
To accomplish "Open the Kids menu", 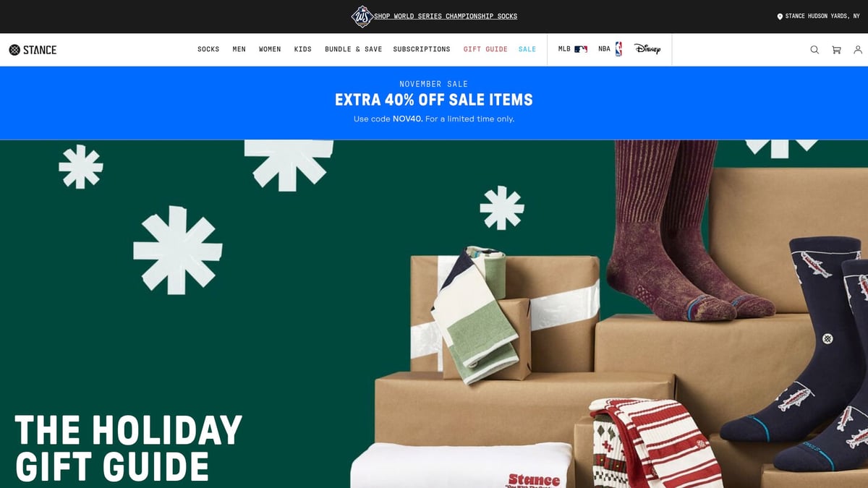I will [x=302, y=49].
